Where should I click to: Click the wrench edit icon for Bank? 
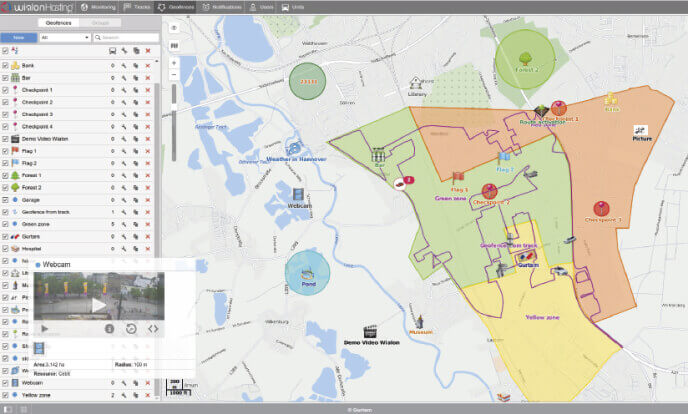pyautogui.click(x=123, y=64)
